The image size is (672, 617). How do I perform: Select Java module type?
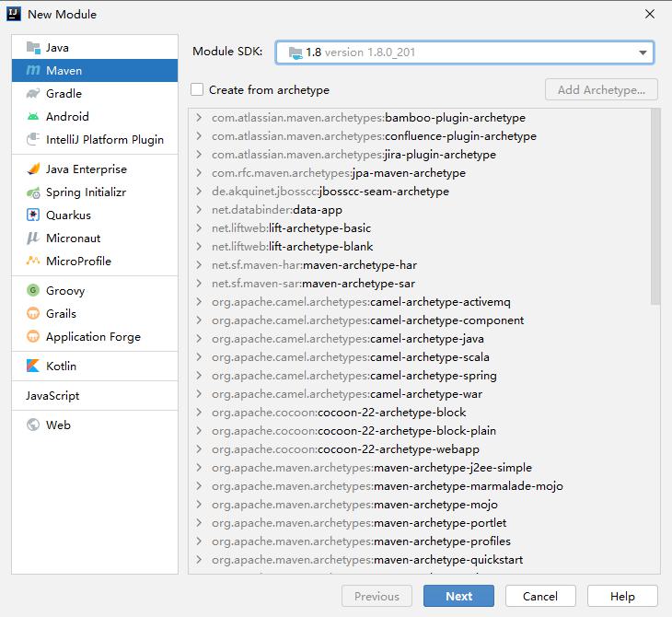click(x=95, y=47)
